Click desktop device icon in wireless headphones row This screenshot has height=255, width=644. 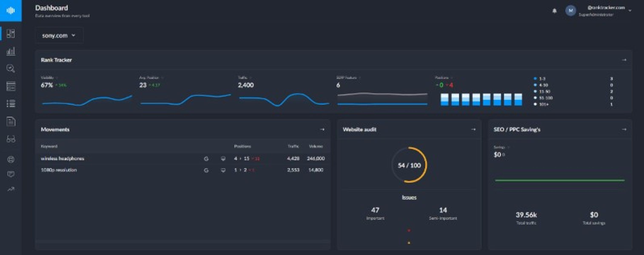[223, 159]
